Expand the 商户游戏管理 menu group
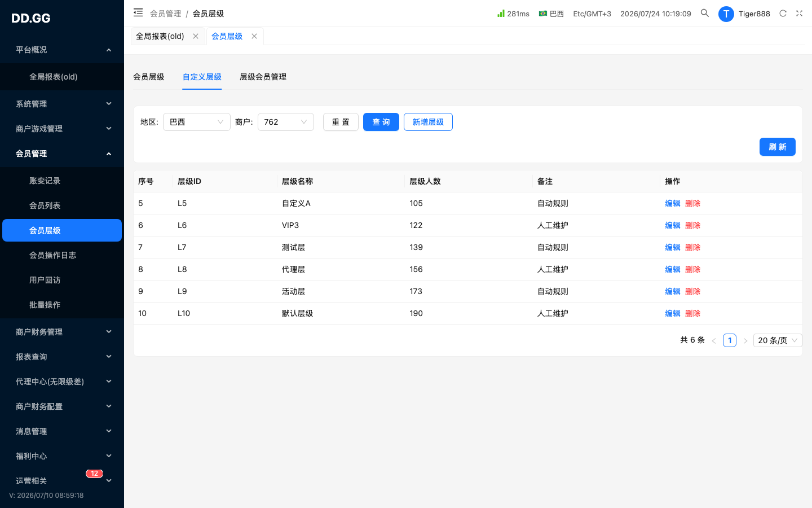812x508 pixels. pos(62,129)
